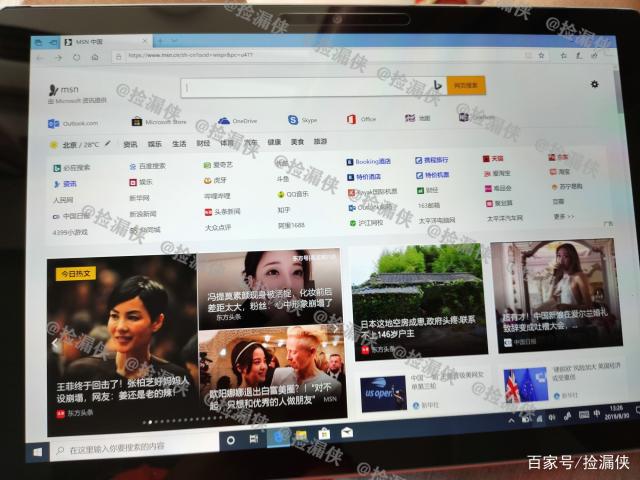Open Cortana circle on taskbar
Screen dimensions: 640x480
[x=231, y=440]
